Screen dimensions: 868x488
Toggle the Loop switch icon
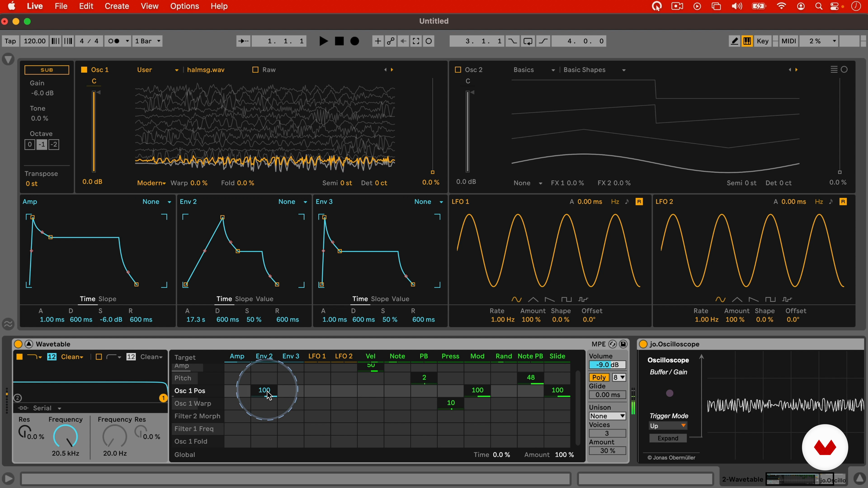(x=528, y=41)
